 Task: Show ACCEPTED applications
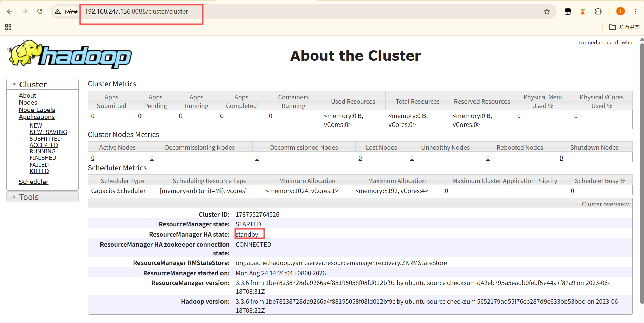pyautogui.click(x=44, y=145)
